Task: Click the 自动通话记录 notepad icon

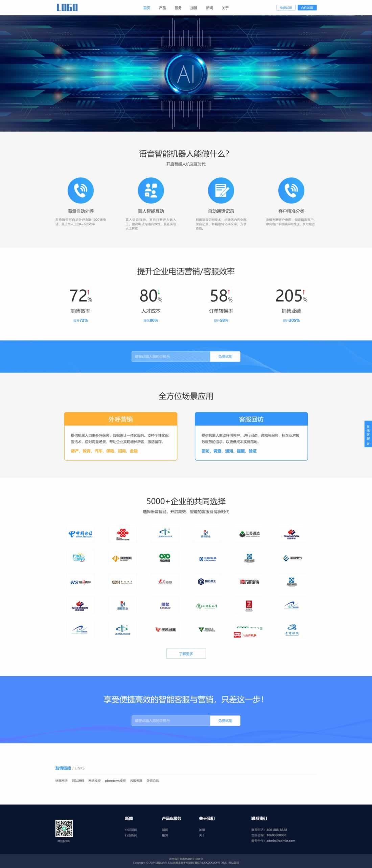Action: tap(221, 190)
